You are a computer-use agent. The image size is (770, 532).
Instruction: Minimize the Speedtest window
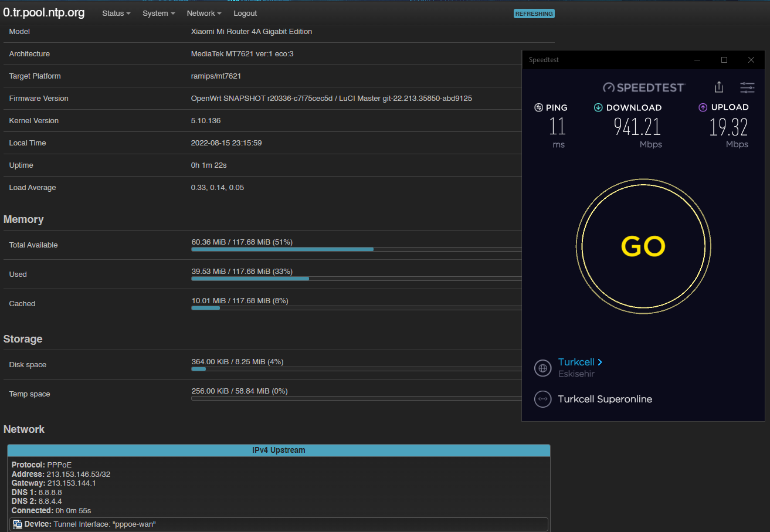697,60
